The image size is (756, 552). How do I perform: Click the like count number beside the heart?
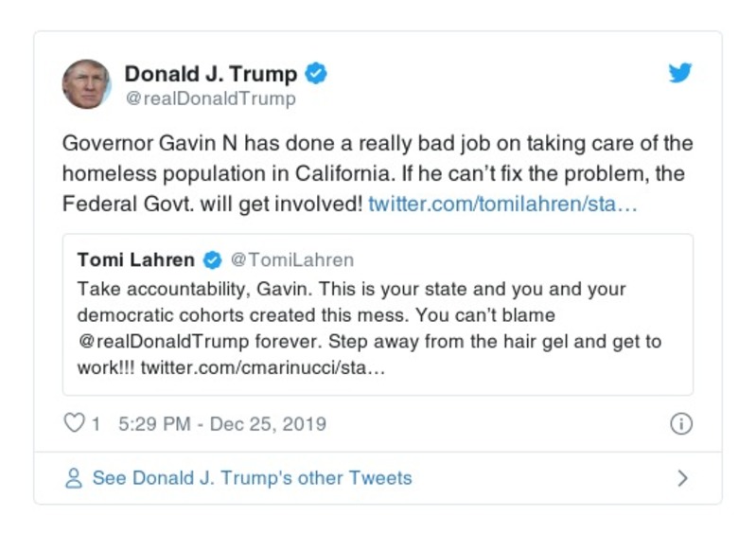point(96,423)
